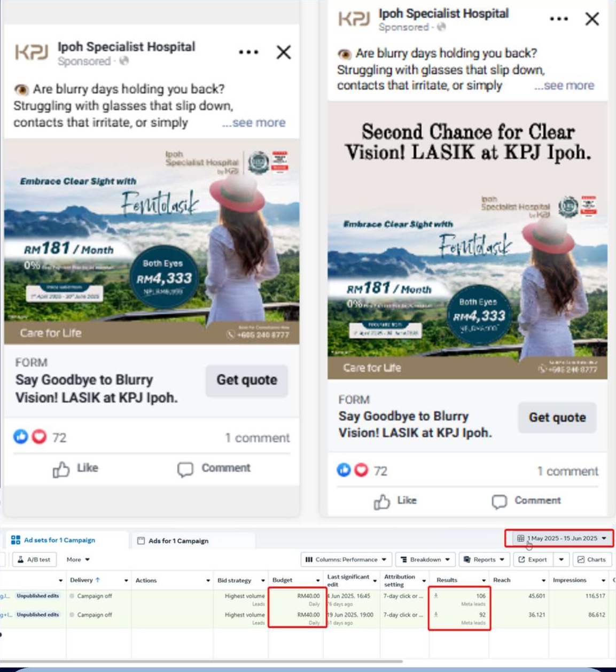Click the results icon beside 92 Meta leads
This screenshot has width=616, height=672.
click(436, 614)
